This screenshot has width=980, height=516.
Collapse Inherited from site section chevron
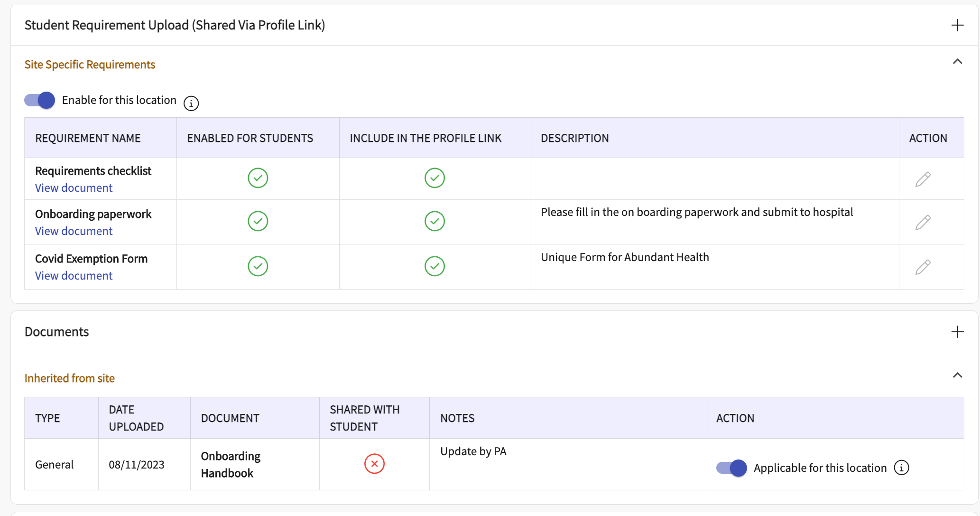click(957, 375)
